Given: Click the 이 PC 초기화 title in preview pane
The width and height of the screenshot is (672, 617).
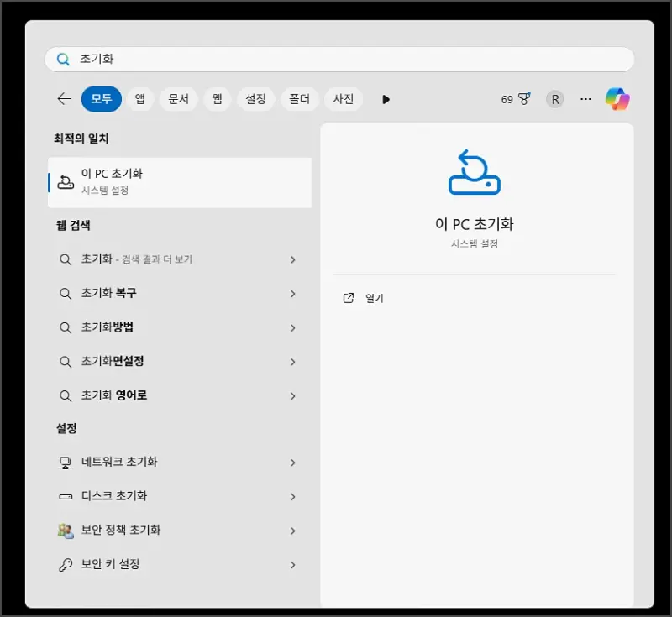Looking at the screenshot, I should [x=474, y=224].
